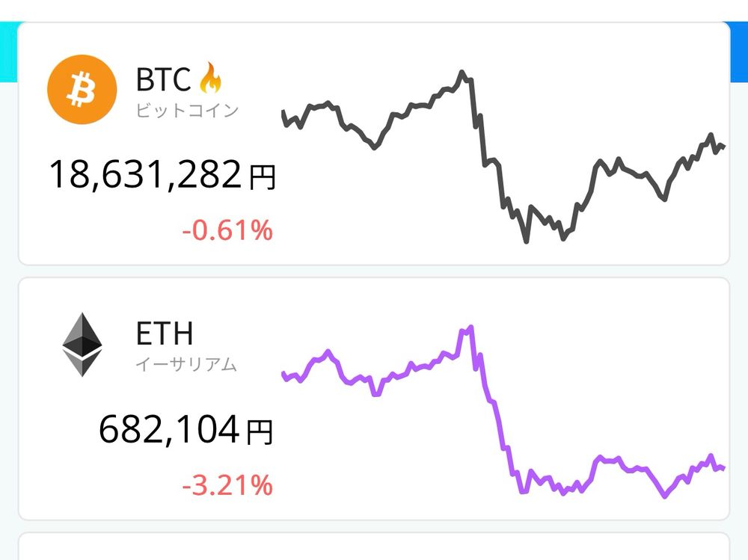Tap the peak of the ETH chart line
This screenshot has height=560, width=748.
click(470, 327)
